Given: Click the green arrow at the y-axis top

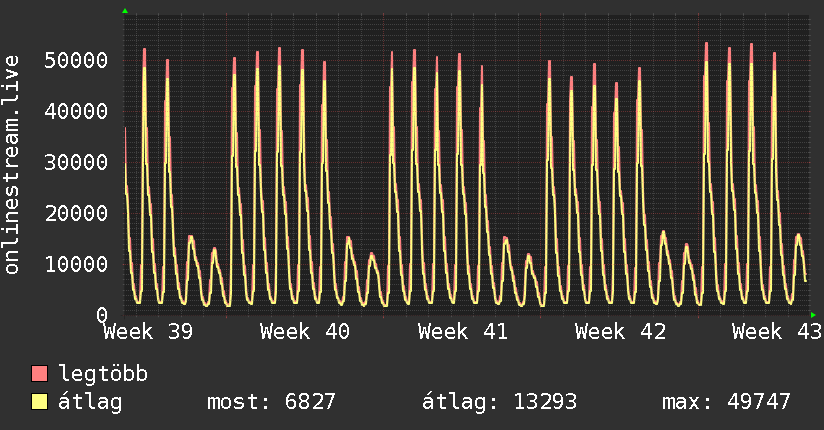Looking at the screenshot, I should tap(125, 11).
